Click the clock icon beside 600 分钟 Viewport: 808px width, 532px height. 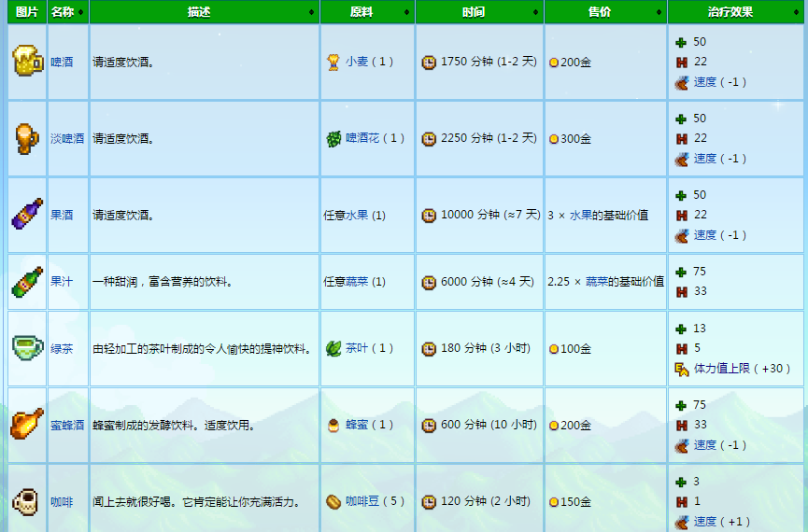[429, 426]
